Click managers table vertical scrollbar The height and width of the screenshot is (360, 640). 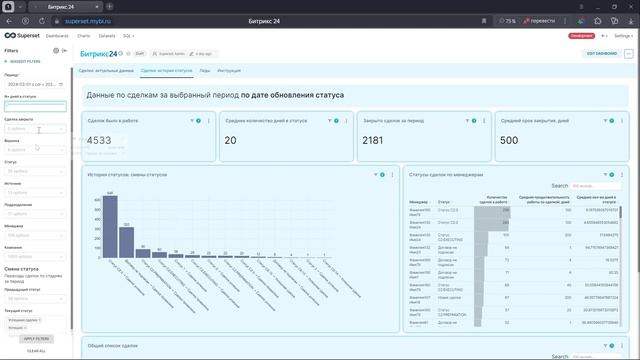tap(621, 265)
